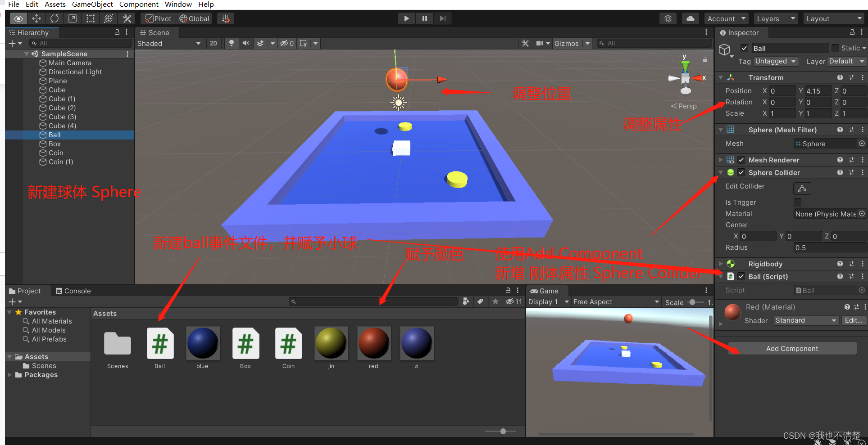Open Window menu
Screen dimensions: 868x445
pyautogui.click(x=178, y=4)
